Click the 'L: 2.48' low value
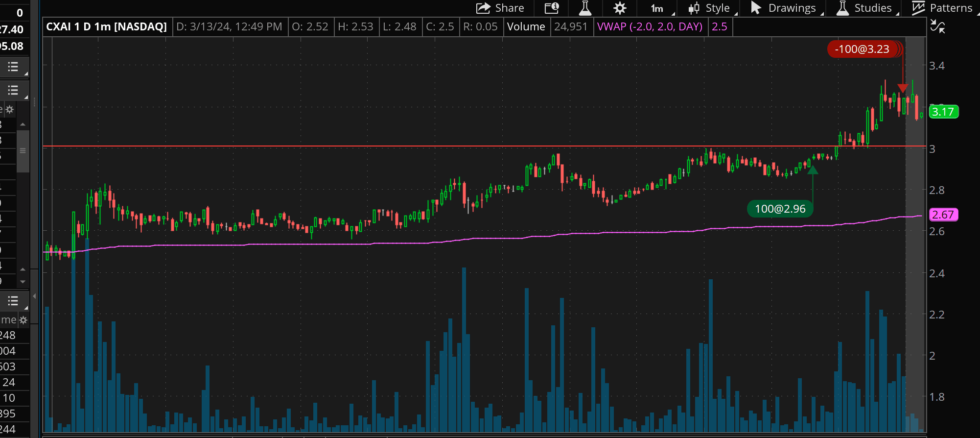The image size is (980, 438). click(x=399, y=26)
